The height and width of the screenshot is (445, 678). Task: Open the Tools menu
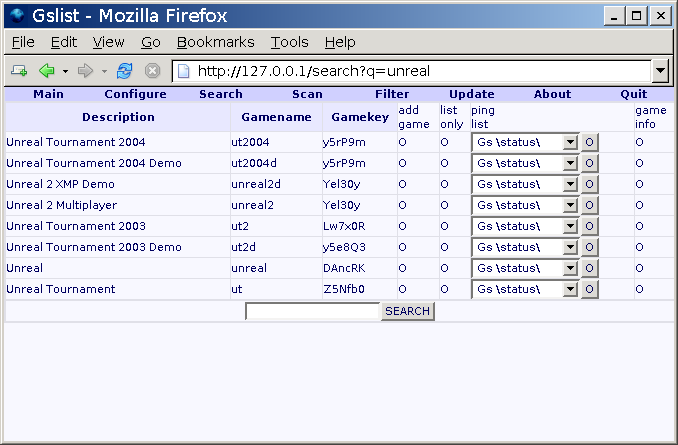coord(289,42)
